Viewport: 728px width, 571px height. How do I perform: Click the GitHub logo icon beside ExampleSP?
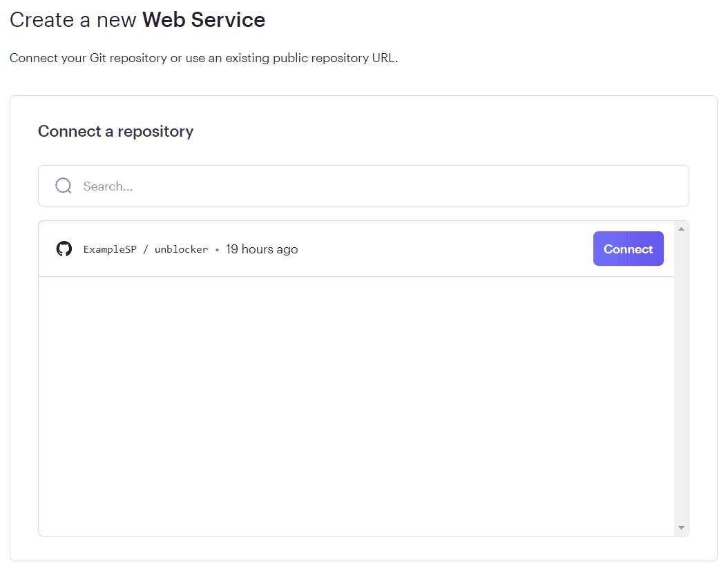64,249
